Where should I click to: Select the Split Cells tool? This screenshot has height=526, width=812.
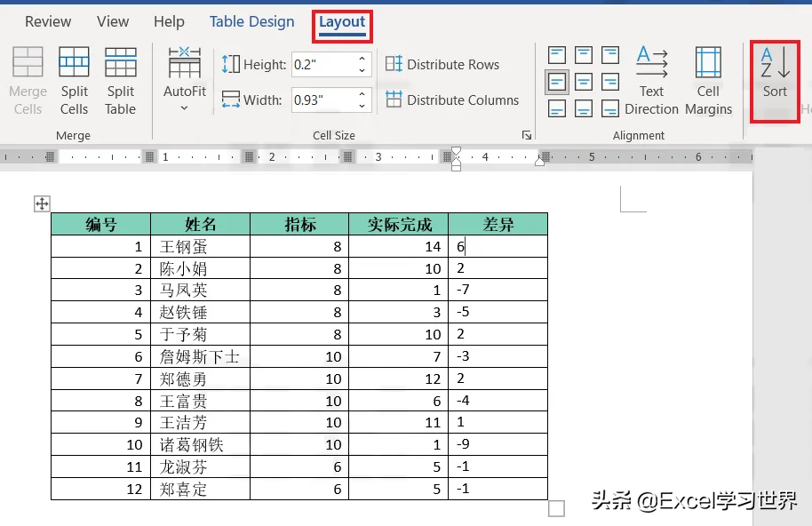pos(74,79)
